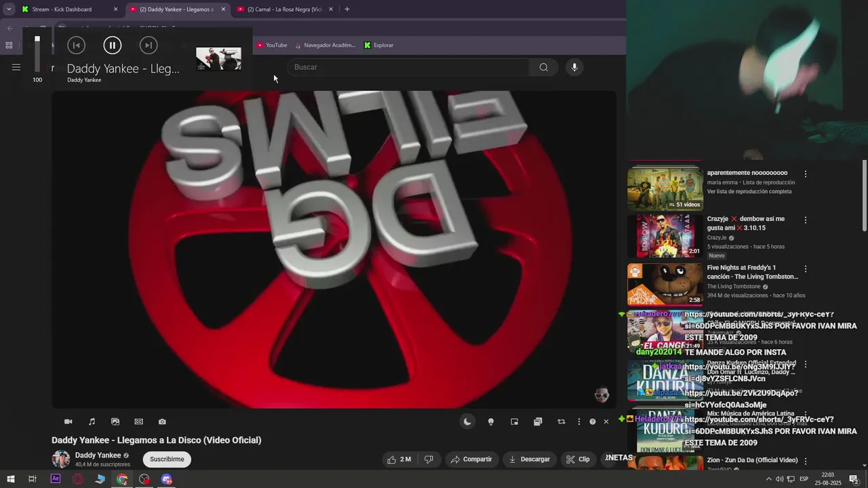This screenshot has width=868, height=488.
Task: Toggle picture-in-picture mini player icon
Action: click(515, 422)
